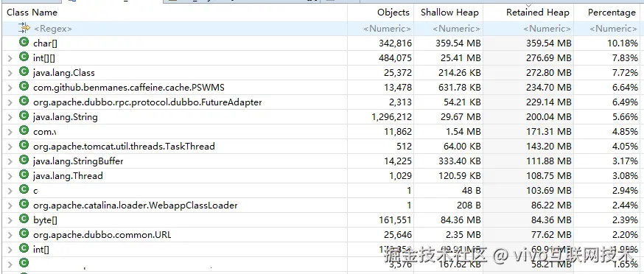Click the 143.20 MB retained heap cell

(549, 147)
